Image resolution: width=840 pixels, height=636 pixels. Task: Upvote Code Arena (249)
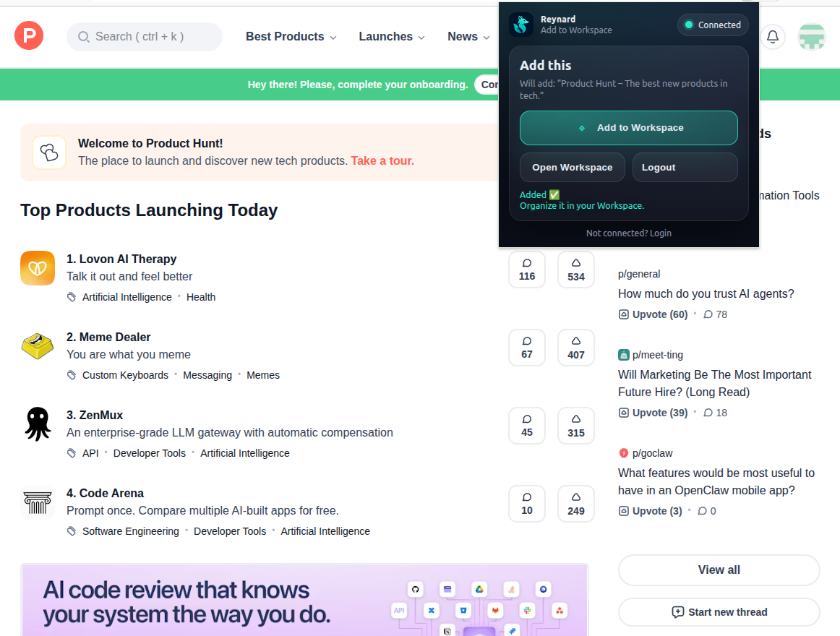point(576,504)
